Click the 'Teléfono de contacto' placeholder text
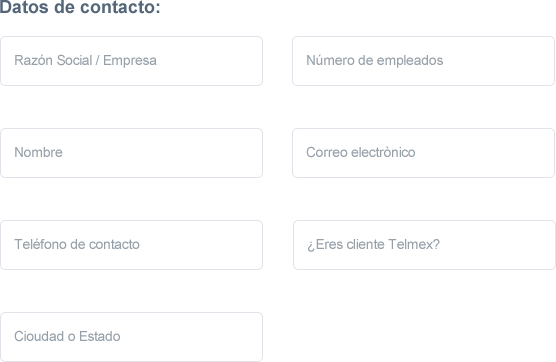Image resolution: width=556 pixels, height=362 pixels. (x=77, y=244)
